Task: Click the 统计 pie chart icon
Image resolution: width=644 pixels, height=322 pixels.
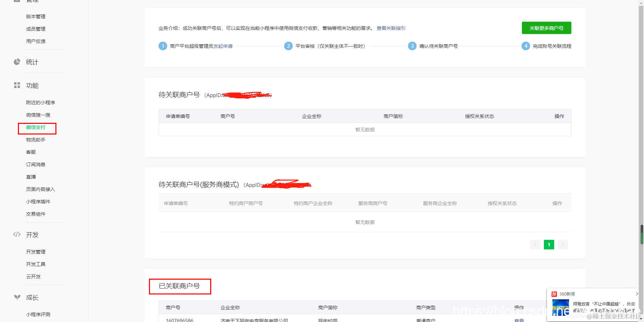Action: (17, 62)
